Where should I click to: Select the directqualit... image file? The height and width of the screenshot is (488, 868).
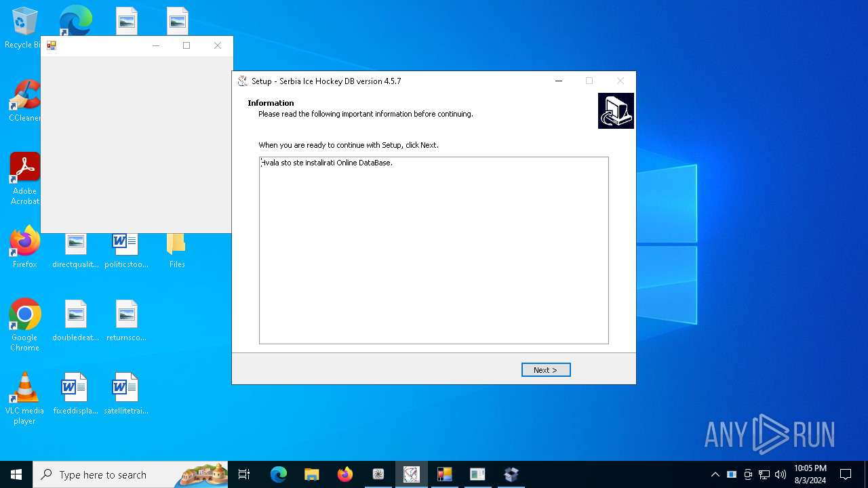[x=75, y=251]
